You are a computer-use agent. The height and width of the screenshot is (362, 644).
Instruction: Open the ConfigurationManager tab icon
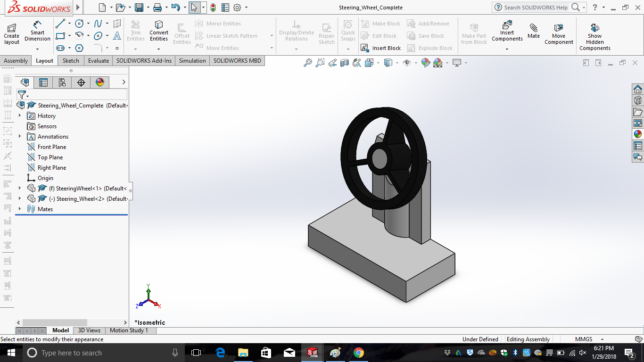tap(62, 82)
